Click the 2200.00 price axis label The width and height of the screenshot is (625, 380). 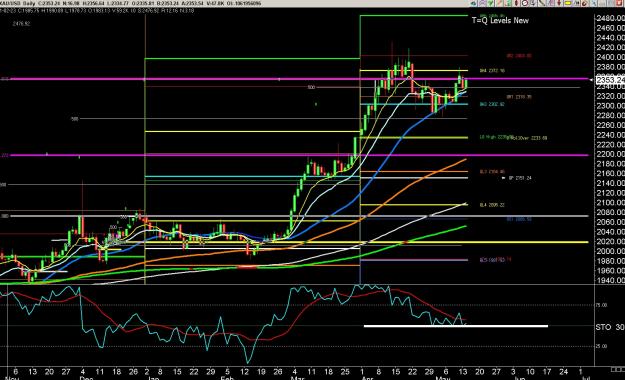[610, 154]
